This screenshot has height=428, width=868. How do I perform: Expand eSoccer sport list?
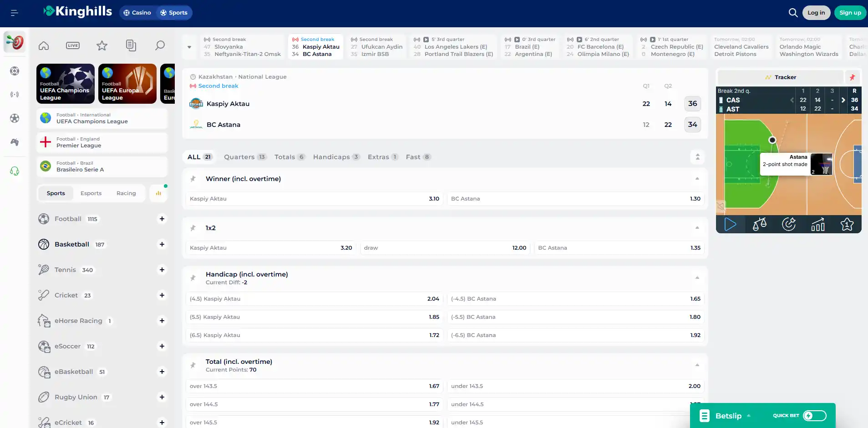[162, 346]
